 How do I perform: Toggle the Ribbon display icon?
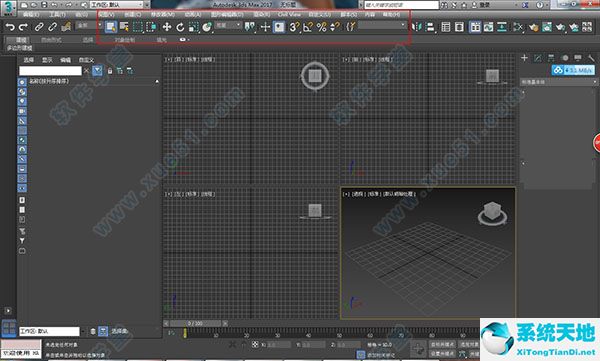pos(475,27)
